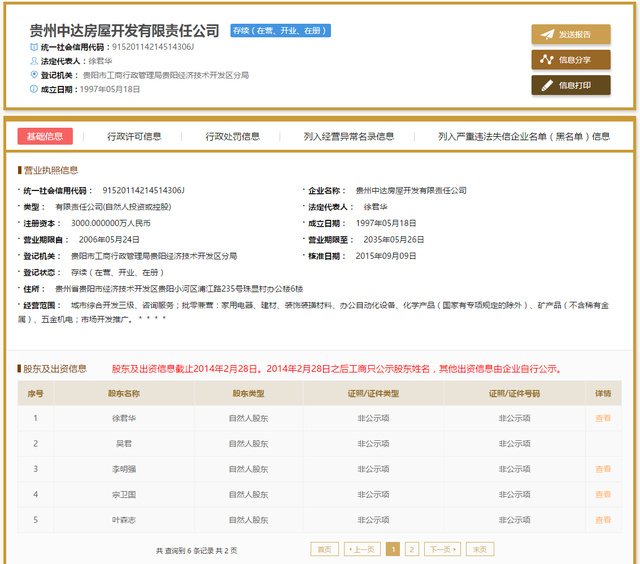Jump to the 末页 last page

pos(480,549)
